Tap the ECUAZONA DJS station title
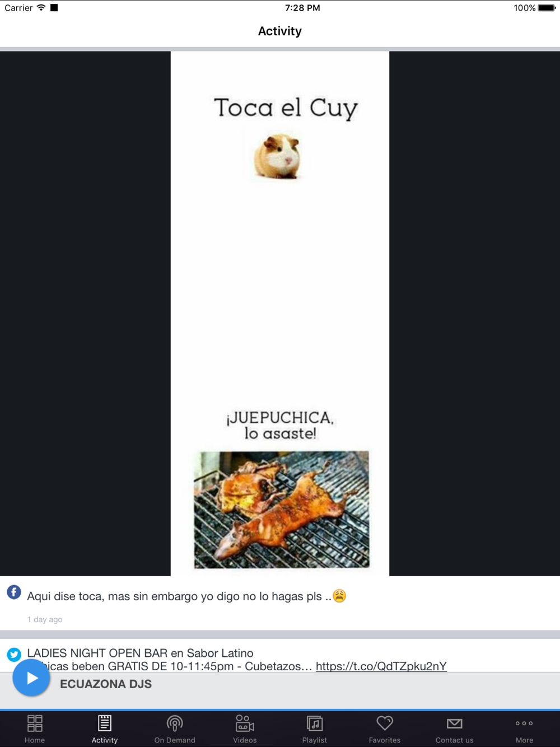This screenshot has width=560, height=747. [x=106, y=684]
